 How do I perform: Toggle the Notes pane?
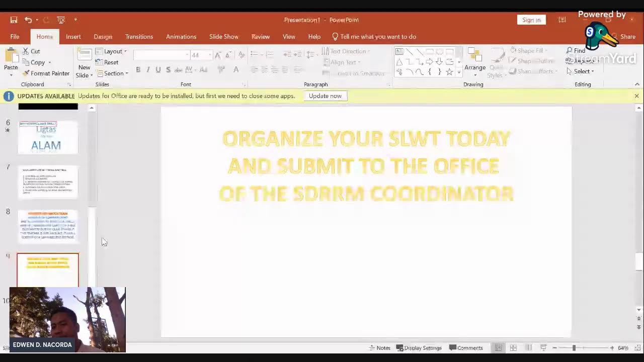379,348
